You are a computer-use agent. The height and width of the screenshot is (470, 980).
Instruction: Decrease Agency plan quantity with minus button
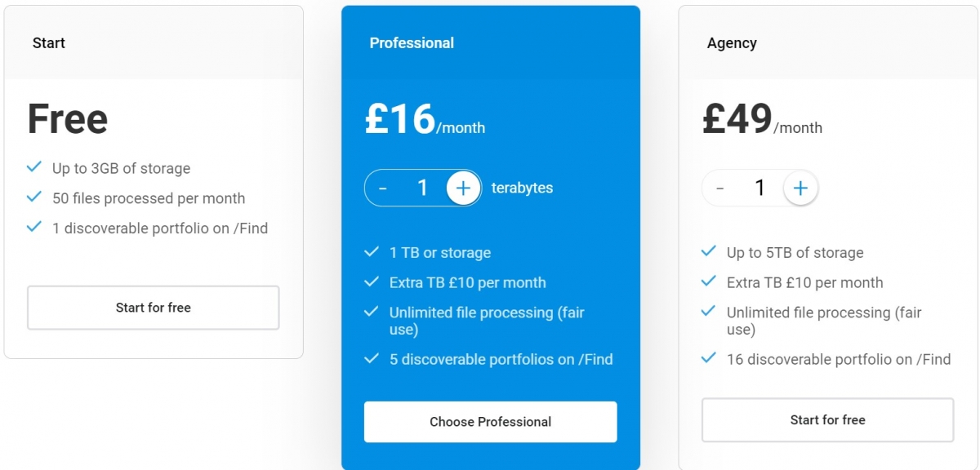click(720, 188)
